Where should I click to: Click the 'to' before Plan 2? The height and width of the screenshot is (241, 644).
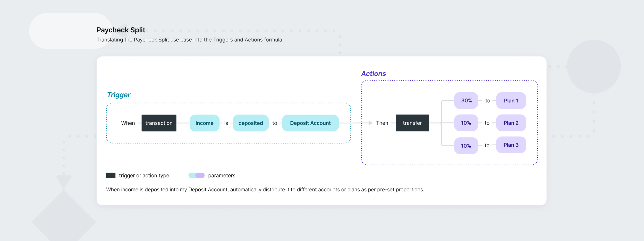tap(487, 123)
